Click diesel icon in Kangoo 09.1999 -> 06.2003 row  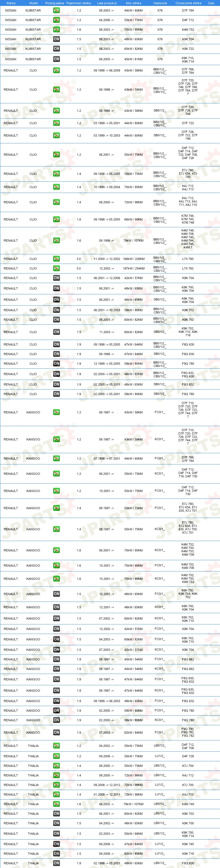tap(56, 701)
